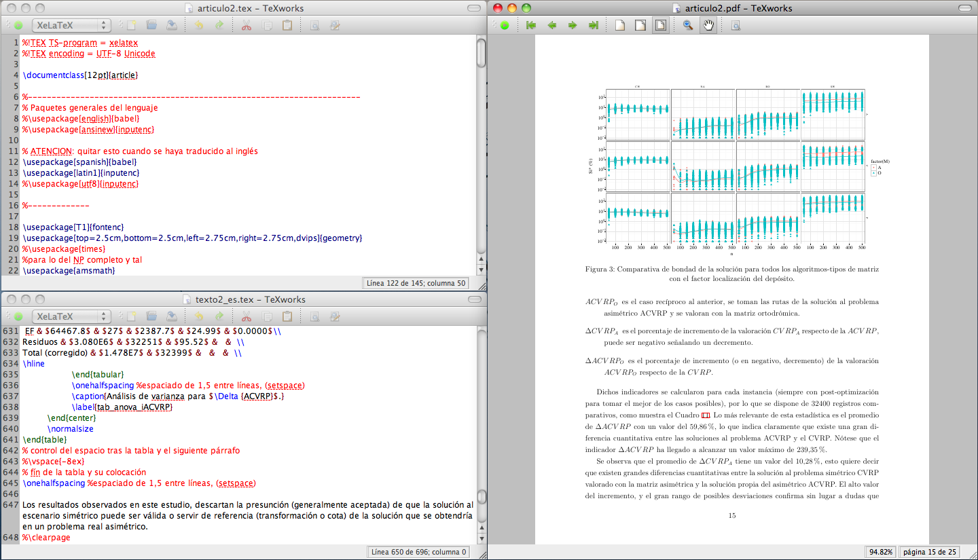Viewport: 978px width, 560px height.
Task: Select the magnifying glass zoom tool
Action: pyautogui.click(x=689, y=25)
